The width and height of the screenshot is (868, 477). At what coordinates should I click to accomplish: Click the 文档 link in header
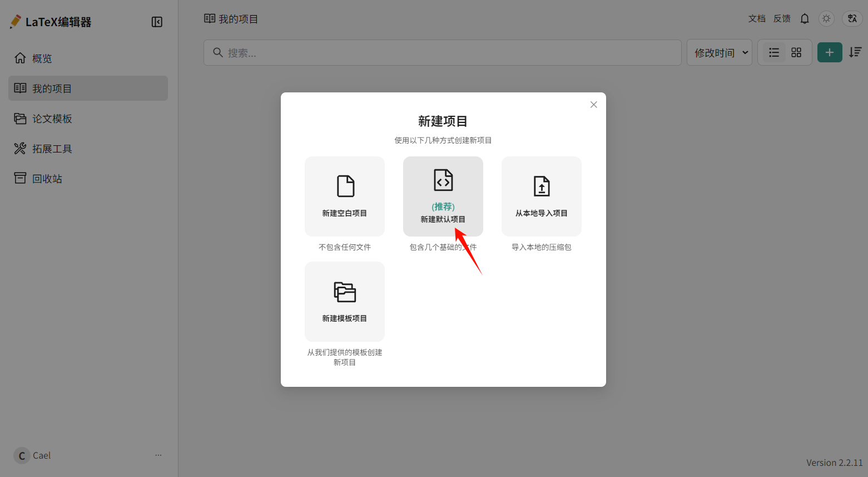[756, 19]
